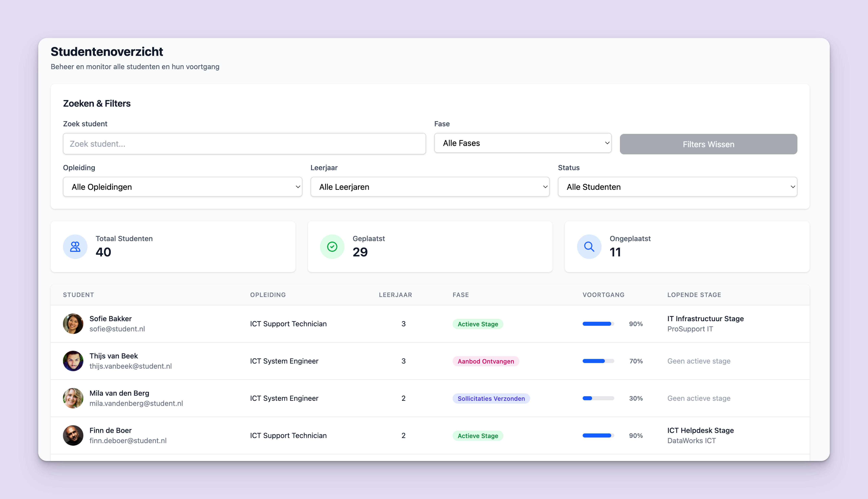The height and width of the screenshot is (499, 868).
Task: Click Mila van den Berg's avatar
Action: 73,398
